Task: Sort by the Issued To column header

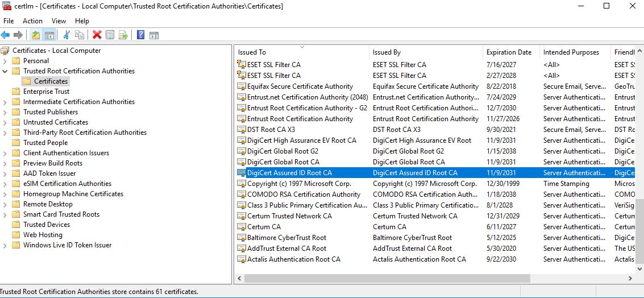Action: (302, 52)
